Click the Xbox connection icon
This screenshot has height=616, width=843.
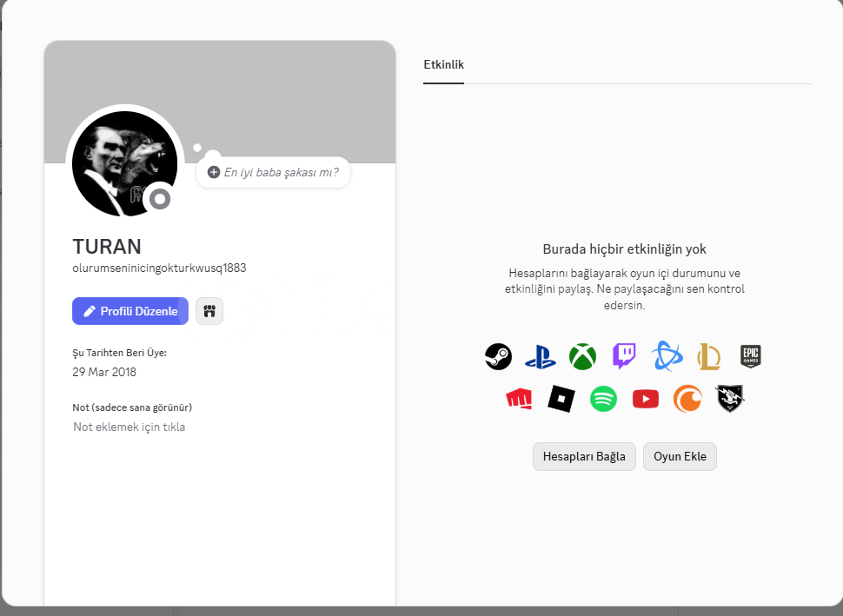(x=583, y=356)
